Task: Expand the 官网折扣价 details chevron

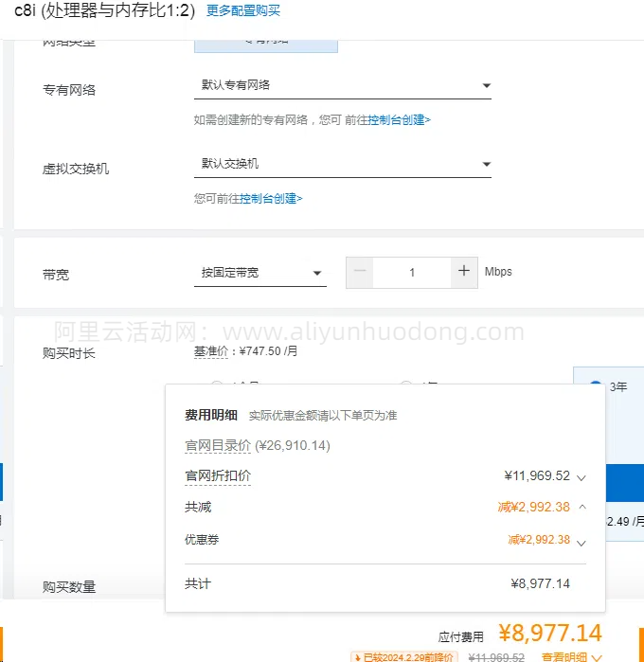Action: pos(581,477)
